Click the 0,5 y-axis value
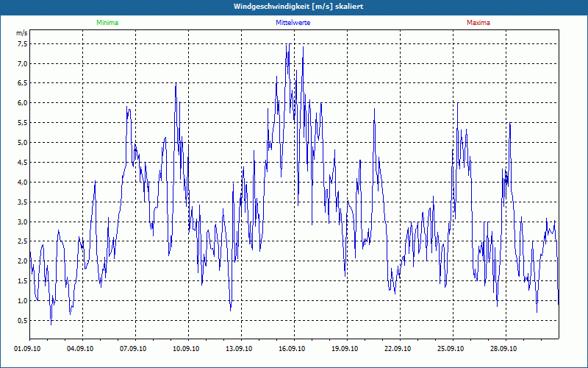Image resolution: width=588 pixels, height=368 pixels. tap(23, 320)
